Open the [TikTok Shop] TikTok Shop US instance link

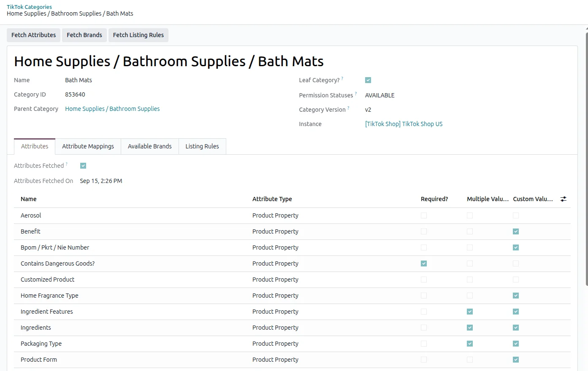click(x=404, y=124)
